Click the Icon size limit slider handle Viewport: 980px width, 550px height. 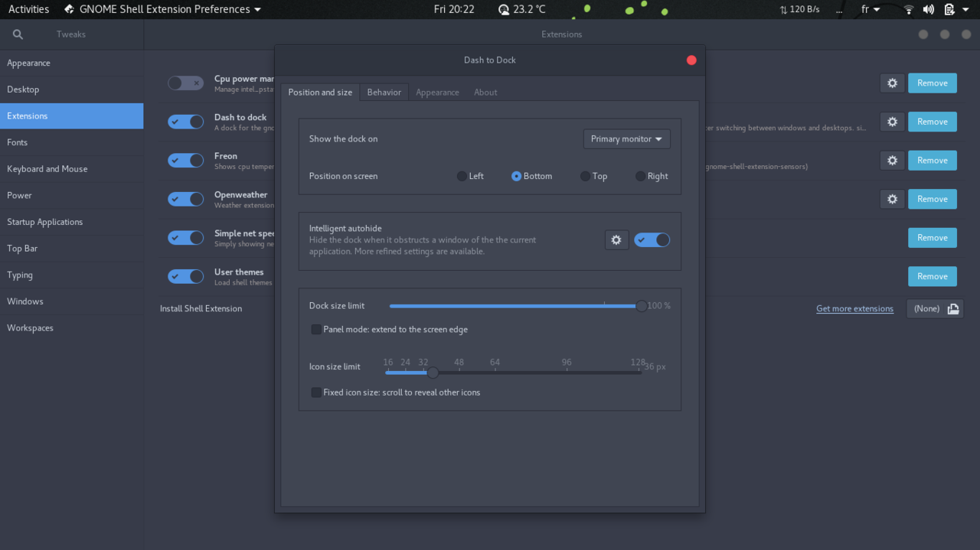(433, 373)
